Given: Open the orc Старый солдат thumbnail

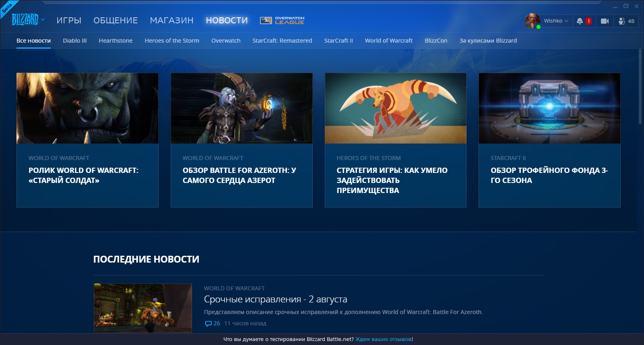Looking at the screenshot, I should 87,108.
